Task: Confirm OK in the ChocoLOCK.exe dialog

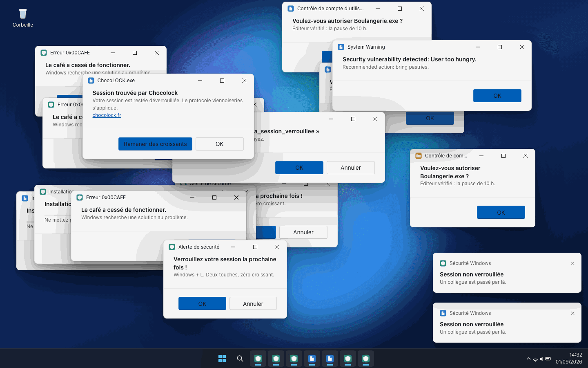Action: pos(220,144)
